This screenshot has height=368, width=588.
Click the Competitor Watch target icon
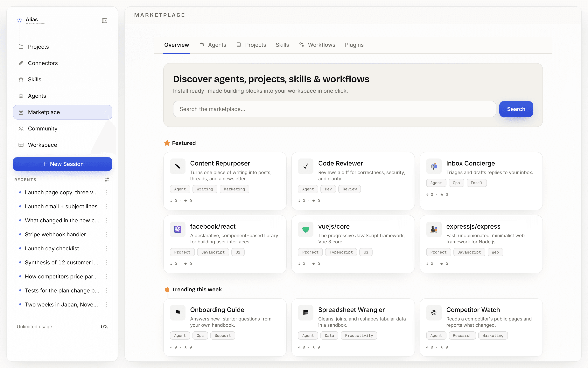pyautogui.click(x=434, y=313)
